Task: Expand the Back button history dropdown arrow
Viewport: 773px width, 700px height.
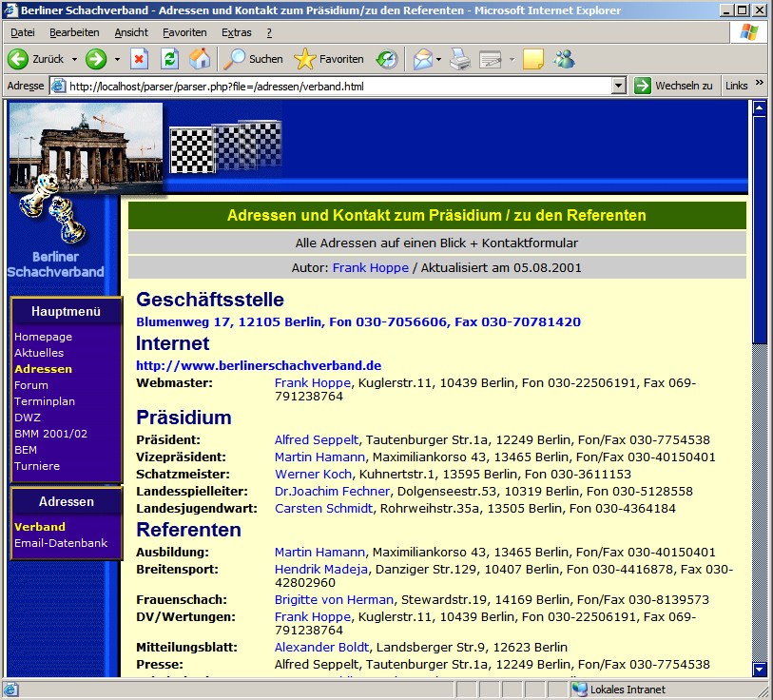Action: (x=74, y=59)
